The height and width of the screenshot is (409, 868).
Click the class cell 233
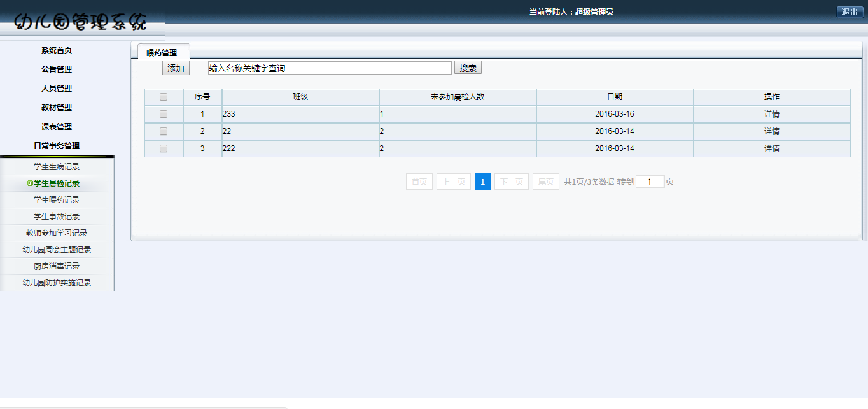point(300,114)
